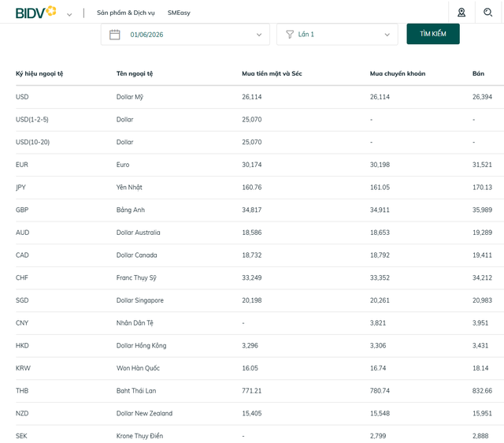
Task: Click the Ký hiệu ngoại tệ column header
Action: [39, 73]
